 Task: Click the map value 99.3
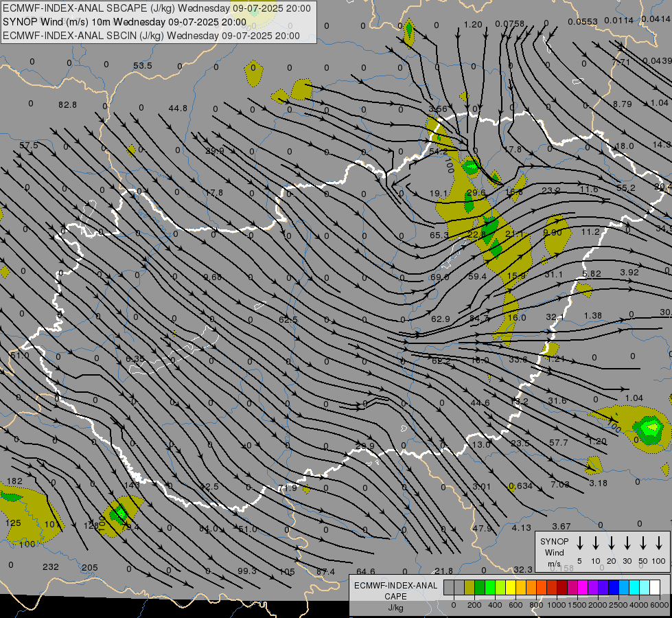pyautogui.click(x=247, y=571)
